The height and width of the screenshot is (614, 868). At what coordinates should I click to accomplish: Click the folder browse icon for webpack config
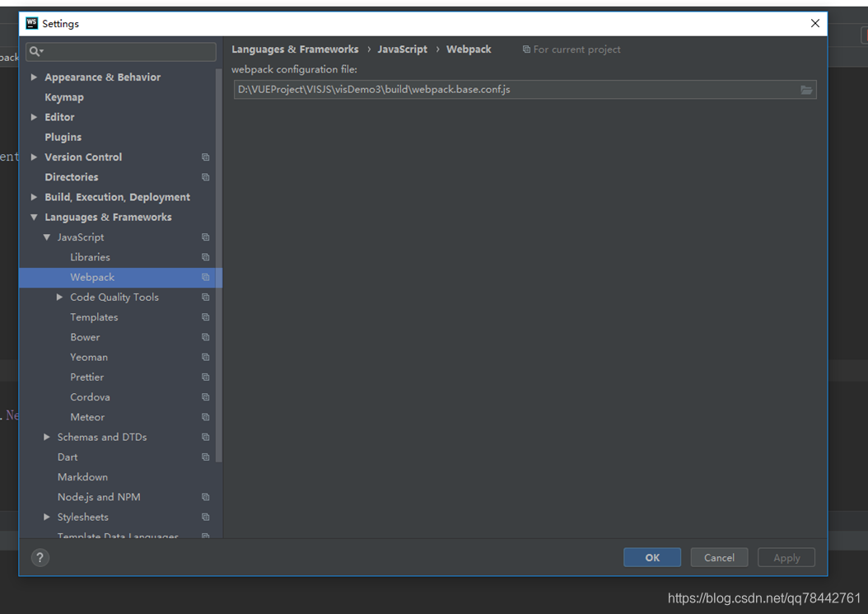pyautogui.click(x=806, y=90)
